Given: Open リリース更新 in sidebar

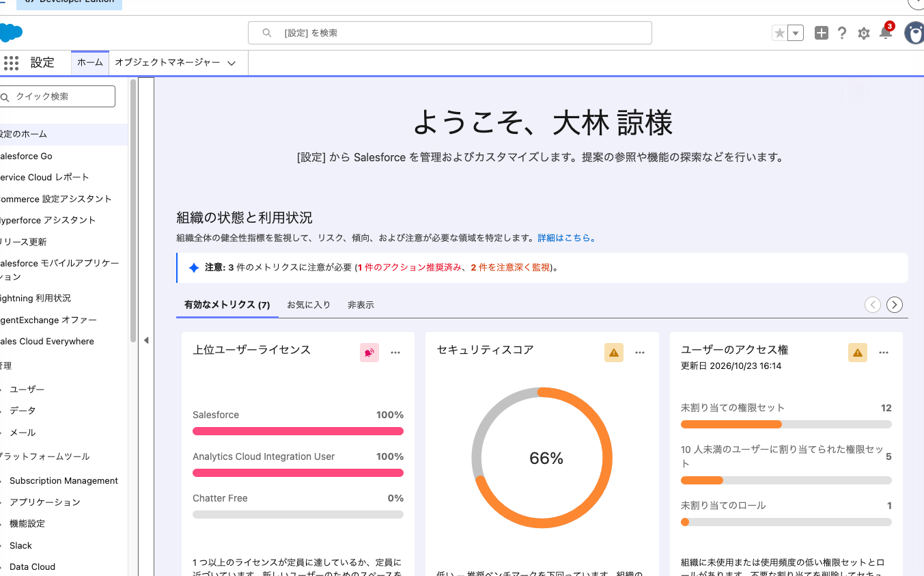Looking at the screenshot, I should pos(23,242).
